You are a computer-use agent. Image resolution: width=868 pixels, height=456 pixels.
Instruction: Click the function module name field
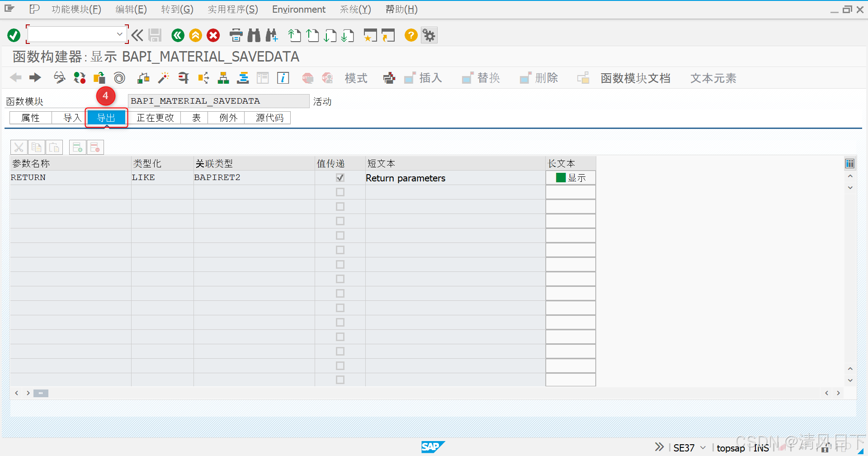[x=218, y=101]
